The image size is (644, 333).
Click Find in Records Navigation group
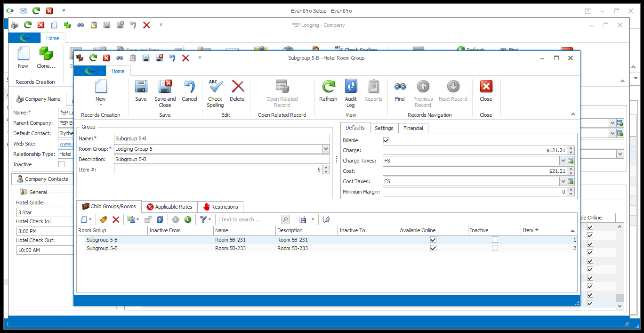click(x=400, y=90)
